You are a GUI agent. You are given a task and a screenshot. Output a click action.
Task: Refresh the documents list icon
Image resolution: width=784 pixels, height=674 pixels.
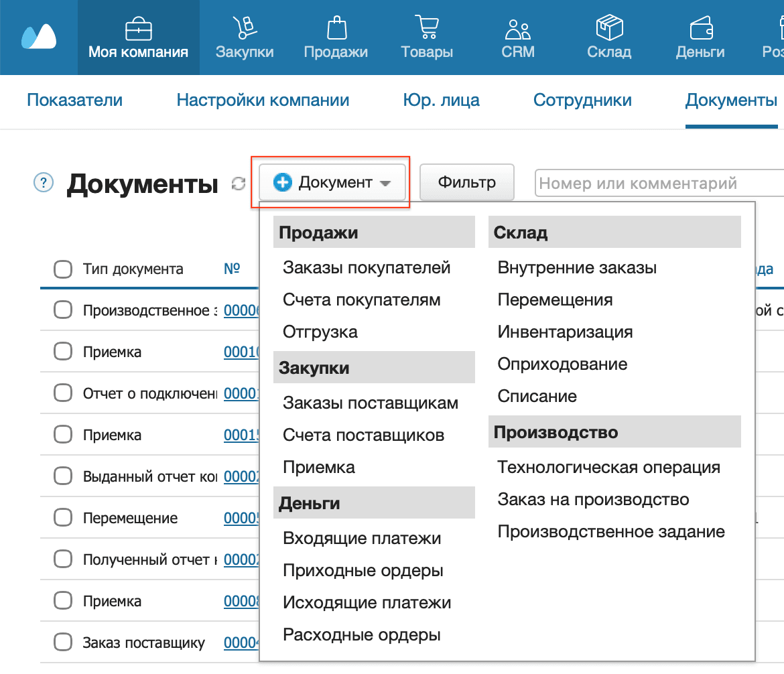(239, 184)
